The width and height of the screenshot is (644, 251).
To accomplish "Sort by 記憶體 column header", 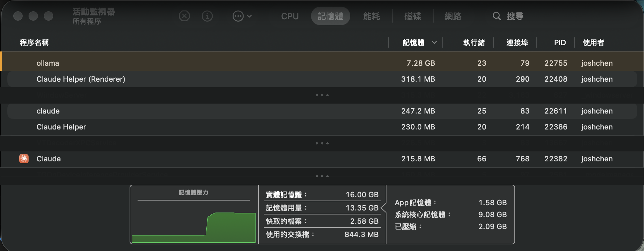I will click(413, 42).
